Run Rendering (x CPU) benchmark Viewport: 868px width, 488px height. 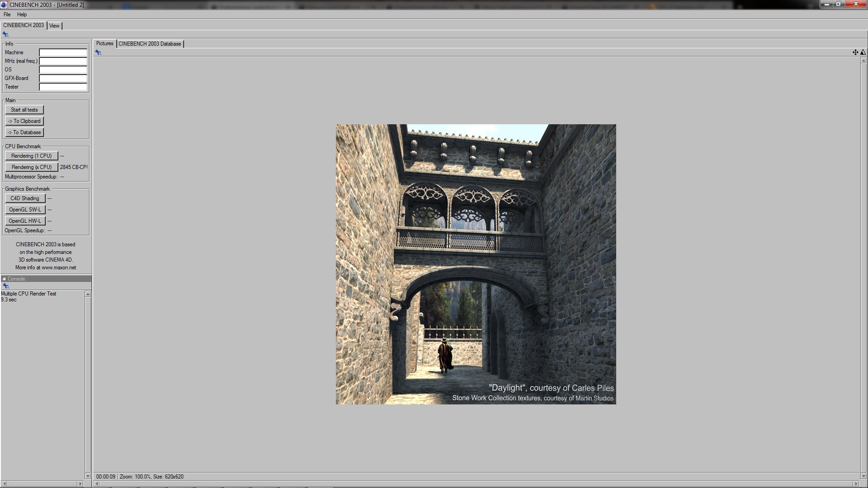click(x=32, y=167)
